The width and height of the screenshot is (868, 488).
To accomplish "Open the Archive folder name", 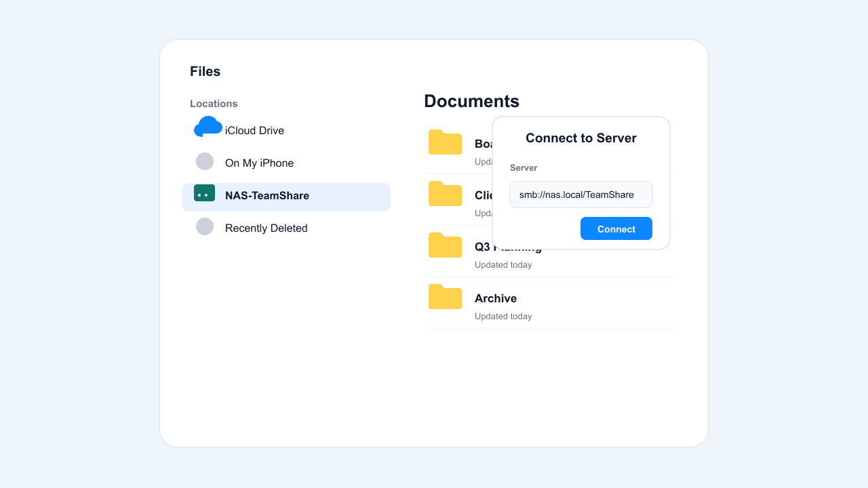I will pos(496,298).
